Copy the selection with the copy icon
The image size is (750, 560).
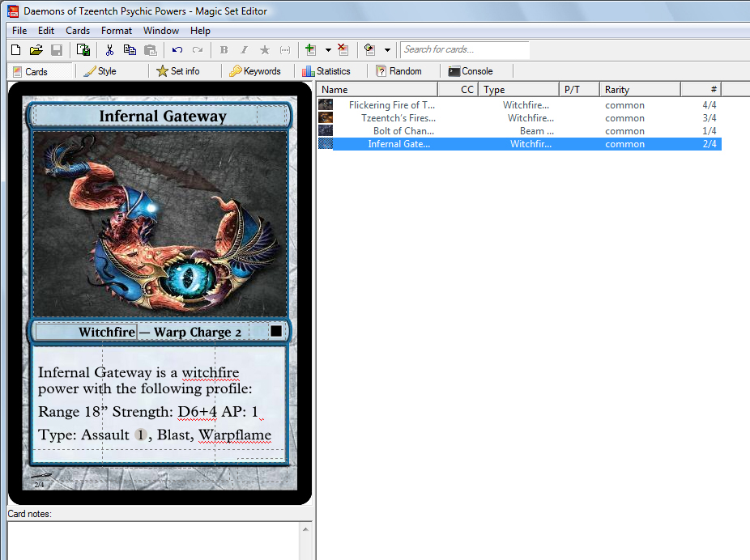(130, 49)
